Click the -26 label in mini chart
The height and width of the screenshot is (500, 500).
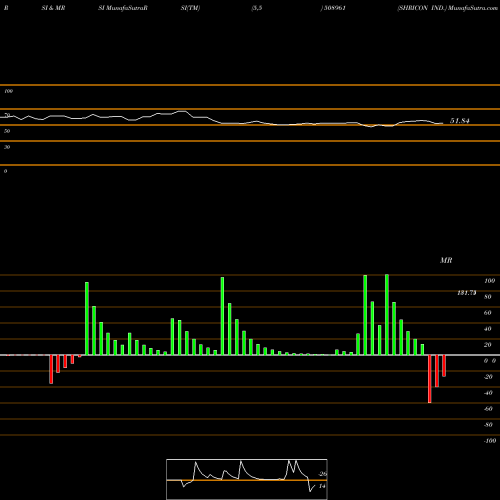pos(323,474)
